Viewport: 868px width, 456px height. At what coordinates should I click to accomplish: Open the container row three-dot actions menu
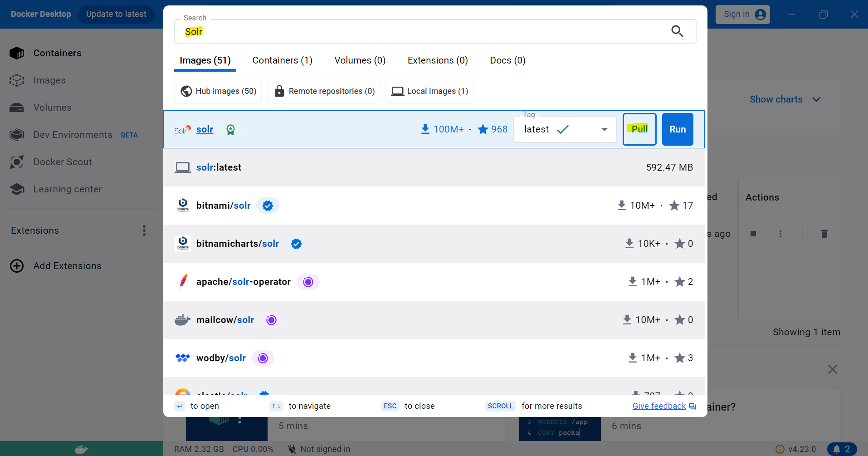[x=780, y=234]
